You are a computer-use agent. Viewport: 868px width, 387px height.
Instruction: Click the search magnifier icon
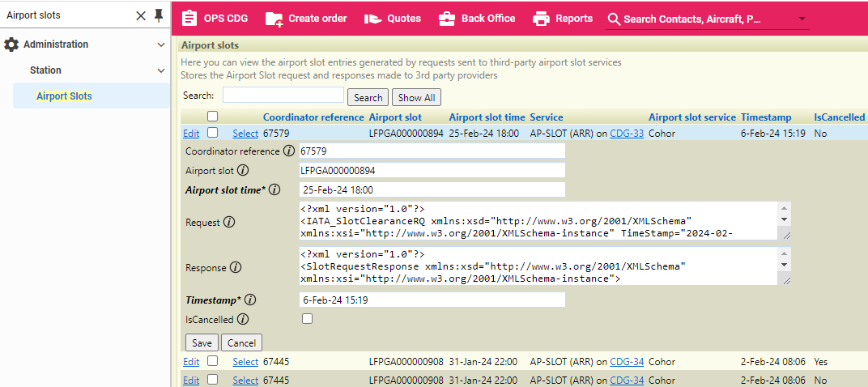[x=614, y=19]
